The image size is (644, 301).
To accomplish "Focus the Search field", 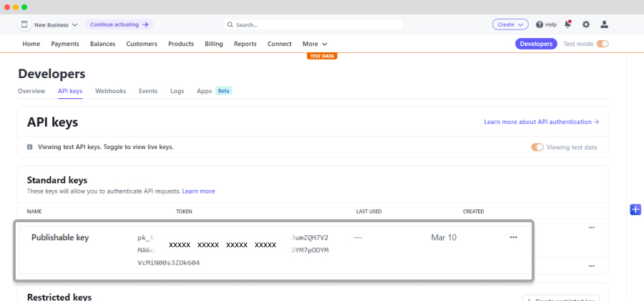I will pyautogui.click(x=313, y=24).
